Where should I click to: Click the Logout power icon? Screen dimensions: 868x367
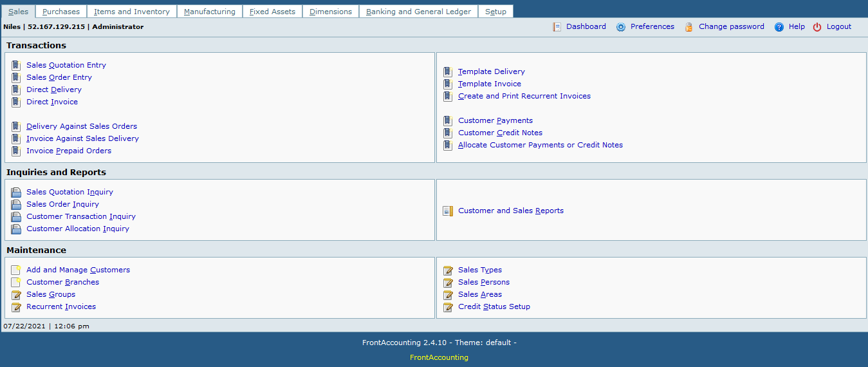[817, 27]
